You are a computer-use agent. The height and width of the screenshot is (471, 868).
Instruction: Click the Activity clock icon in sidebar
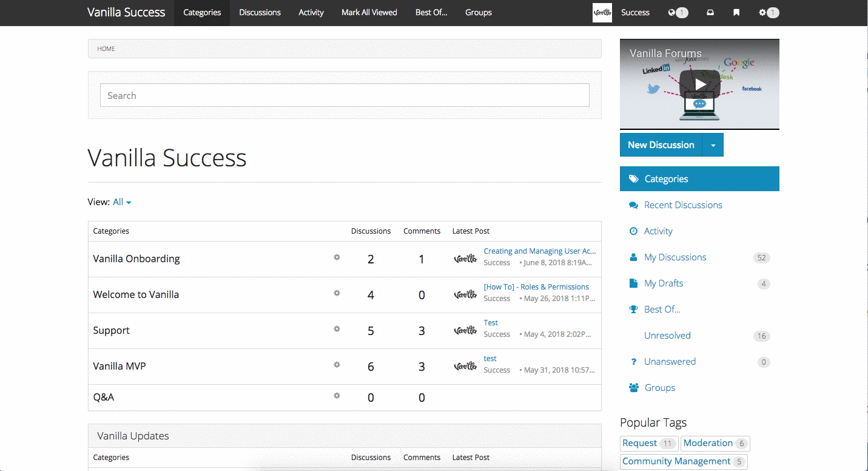634,231
